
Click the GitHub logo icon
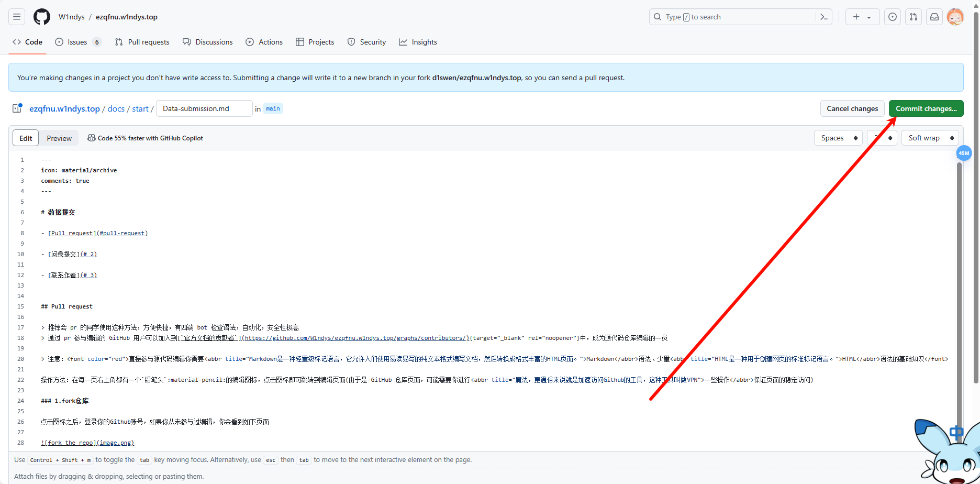pos(42,17)
